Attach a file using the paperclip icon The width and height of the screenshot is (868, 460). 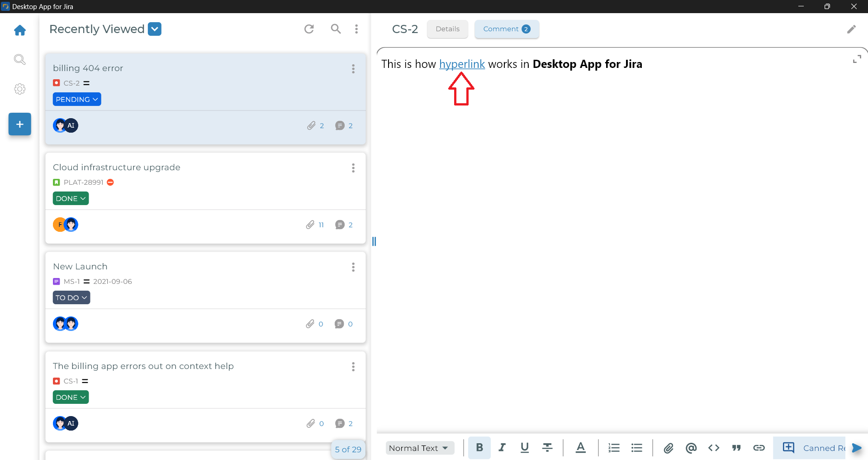click(669, 448)
